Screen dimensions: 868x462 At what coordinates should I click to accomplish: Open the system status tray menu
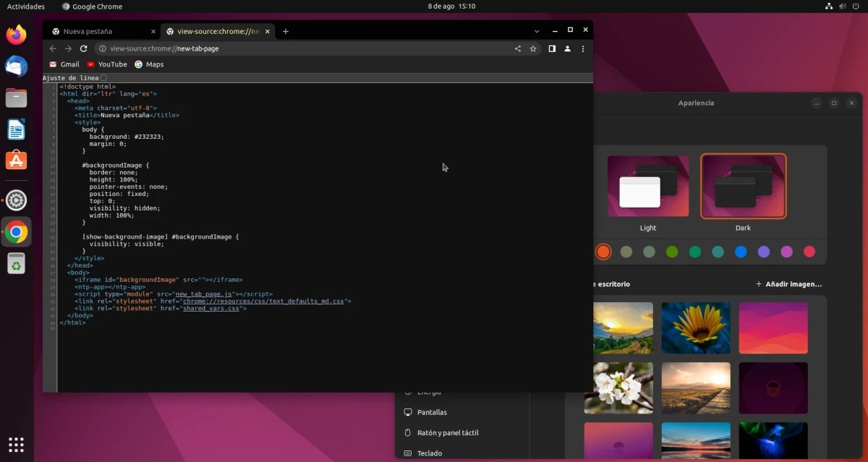(841, 7)
